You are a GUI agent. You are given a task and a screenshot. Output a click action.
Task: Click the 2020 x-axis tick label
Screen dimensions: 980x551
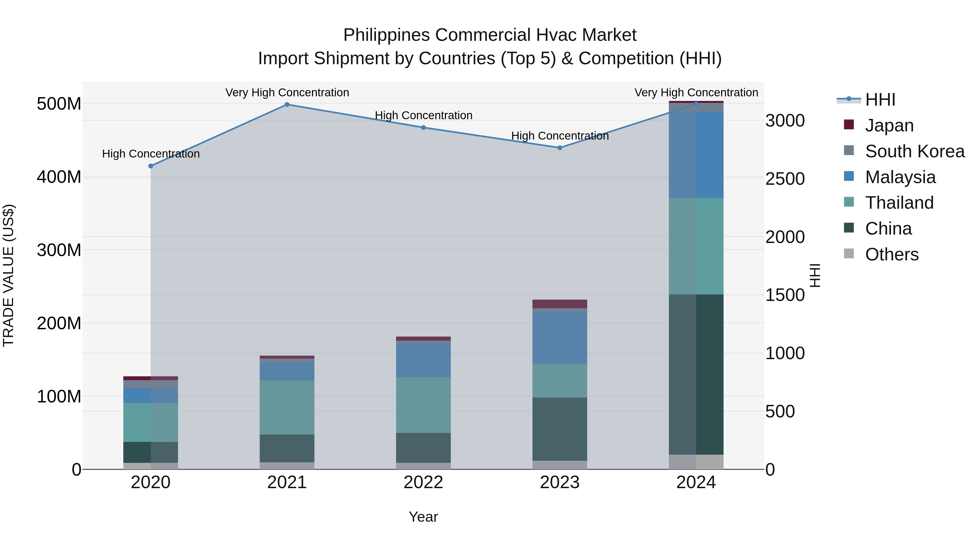tap(151, 482)
